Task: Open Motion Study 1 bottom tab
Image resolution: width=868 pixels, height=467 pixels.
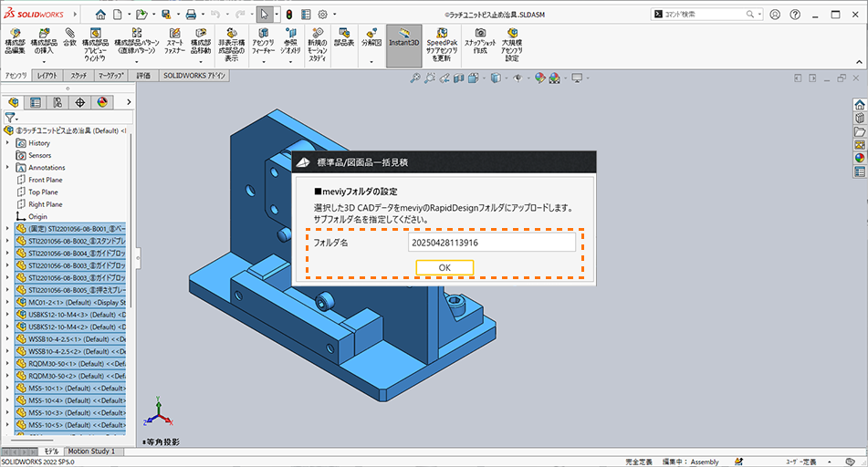Action: (x=92, y=451)
